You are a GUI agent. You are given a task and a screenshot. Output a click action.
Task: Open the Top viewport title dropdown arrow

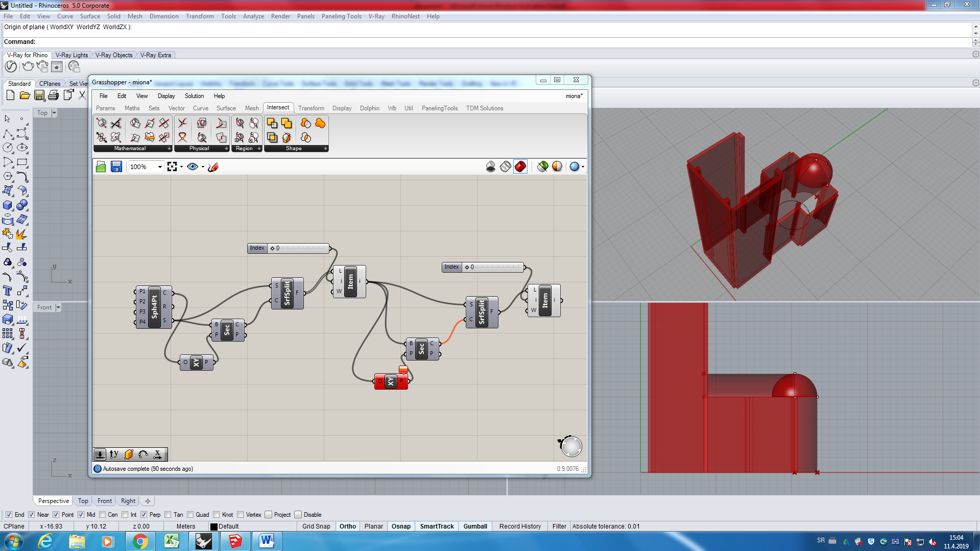(x=54, y=113)
